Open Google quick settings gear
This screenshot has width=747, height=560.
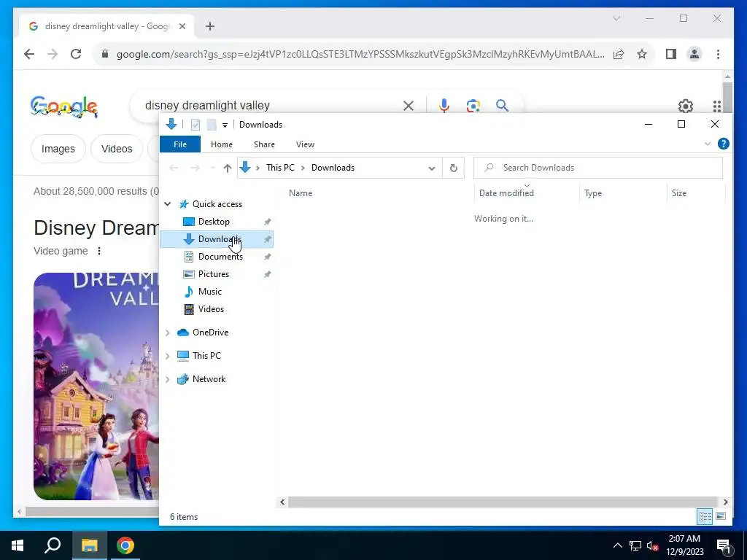(x=686, y=106)
